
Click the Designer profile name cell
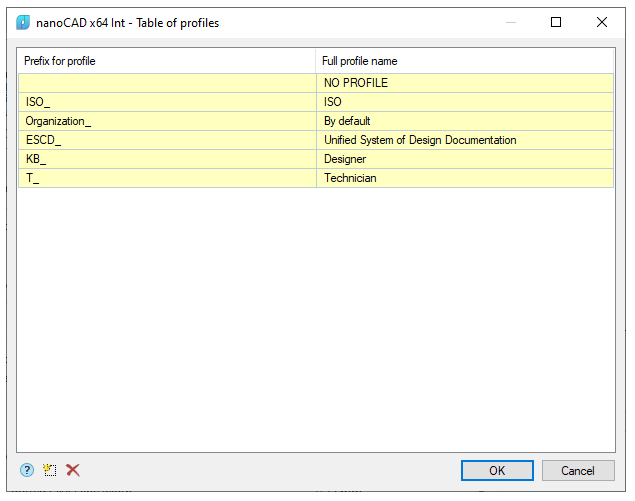click(x=464, y=159)
